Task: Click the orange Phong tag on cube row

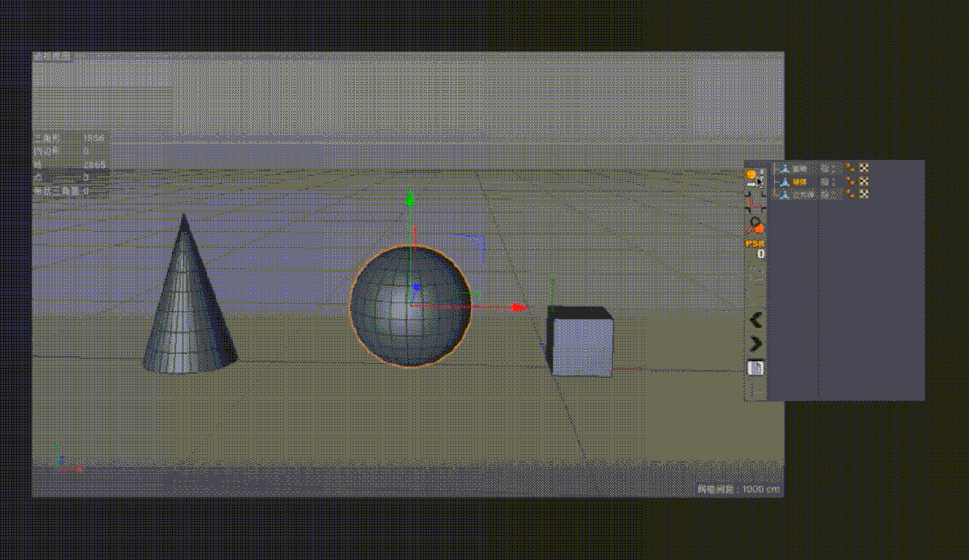Action: (850, 195)
